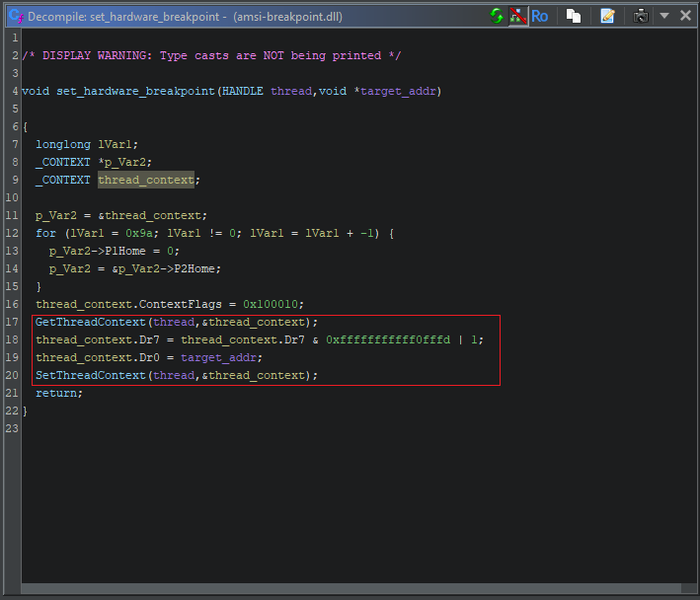This screenshot has height=600, width=700.
Task: Select p_Var2 in its _CONTEXT declaration
Action: (x=125, y=163)
